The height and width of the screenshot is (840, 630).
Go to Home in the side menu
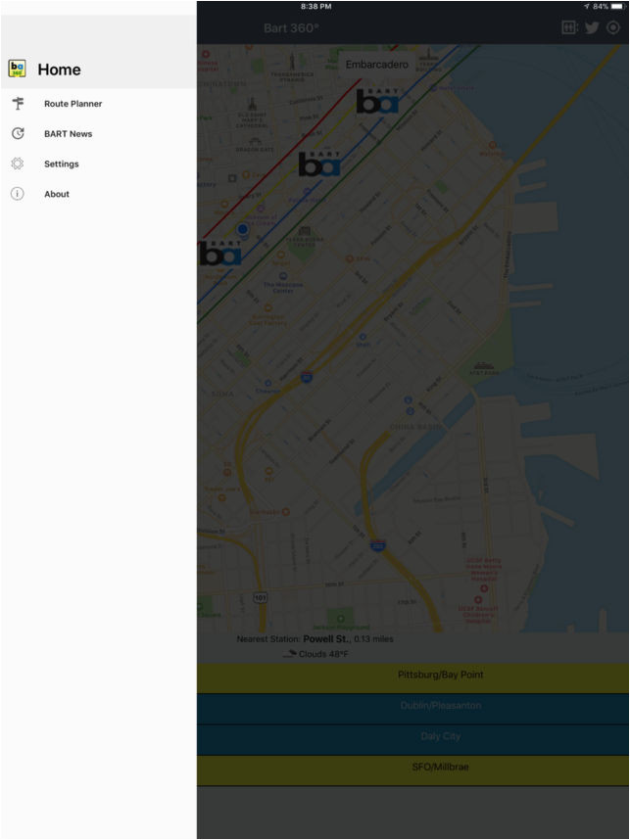click(x=98, y=70)
